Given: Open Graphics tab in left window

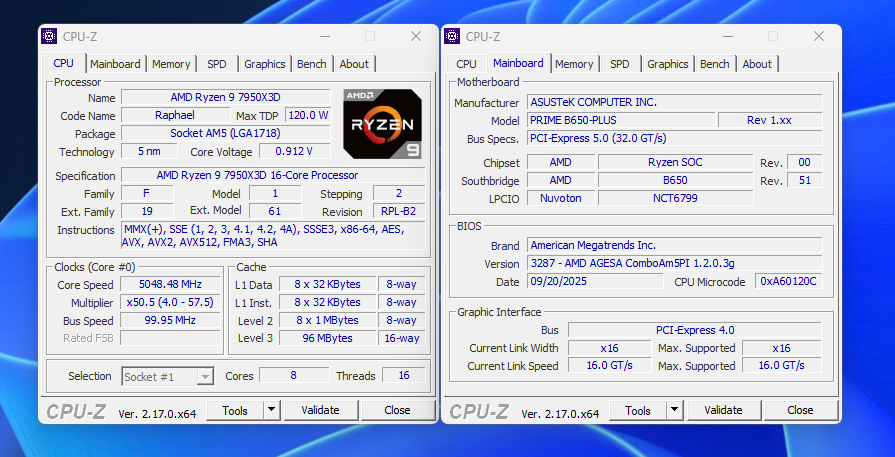Looking at the screenshot, I should [265, 64].
